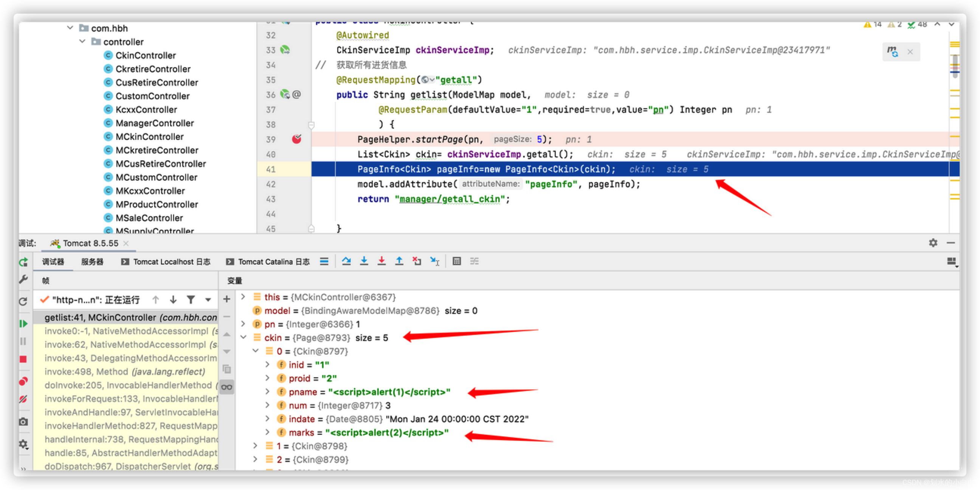Click the Step Out debugger icon
980x490 pixels.
pos(399,261)
